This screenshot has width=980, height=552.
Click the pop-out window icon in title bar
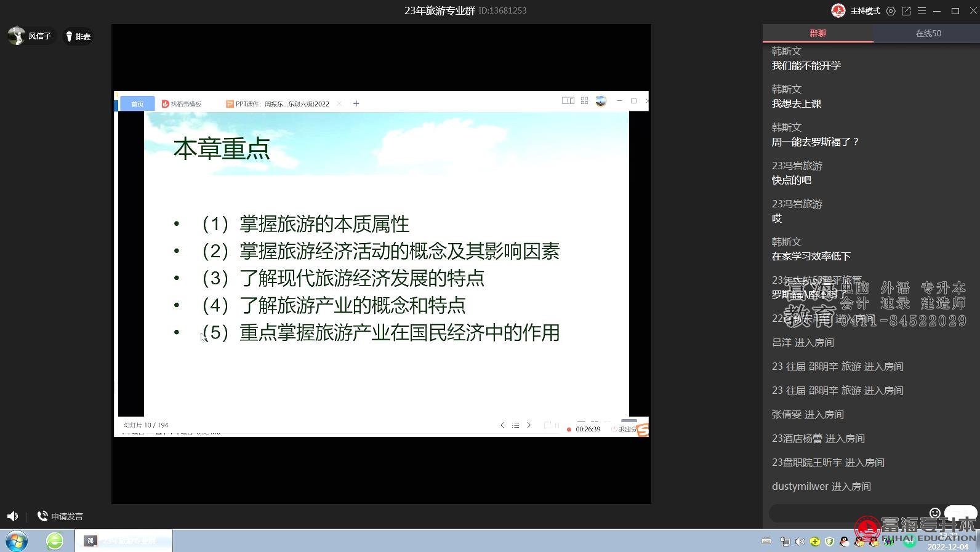point(906,11)
